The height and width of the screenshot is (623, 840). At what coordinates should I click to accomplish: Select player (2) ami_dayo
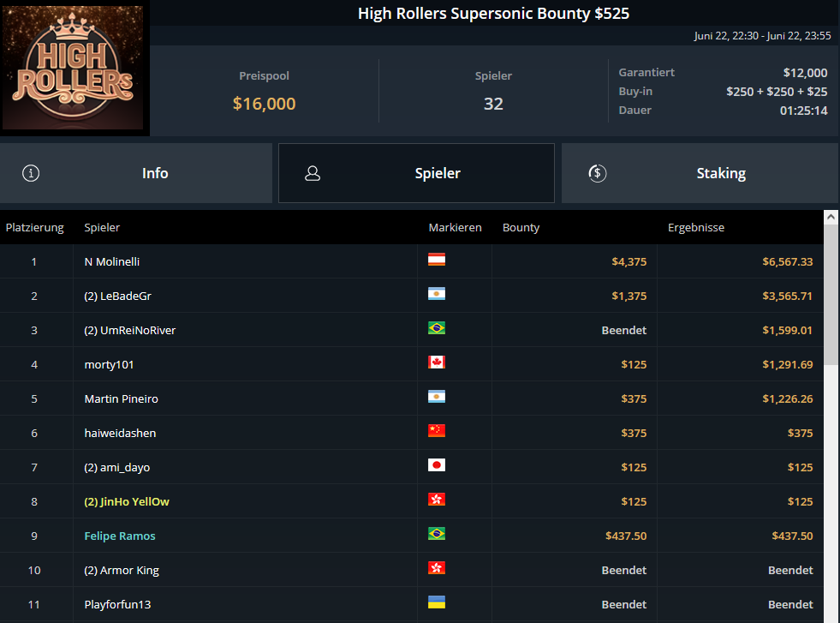116,468
